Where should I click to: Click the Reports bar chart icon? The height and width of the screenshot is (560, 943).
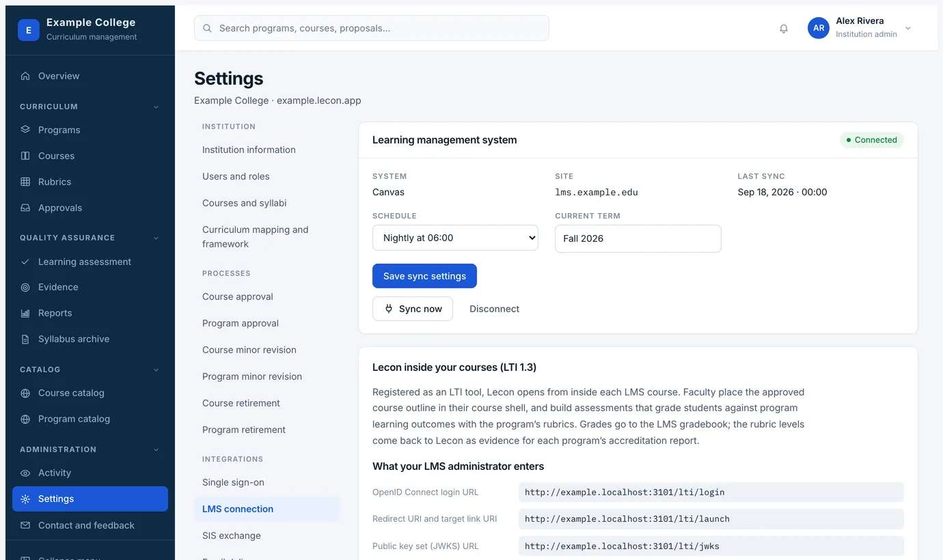tap(25, 313)
